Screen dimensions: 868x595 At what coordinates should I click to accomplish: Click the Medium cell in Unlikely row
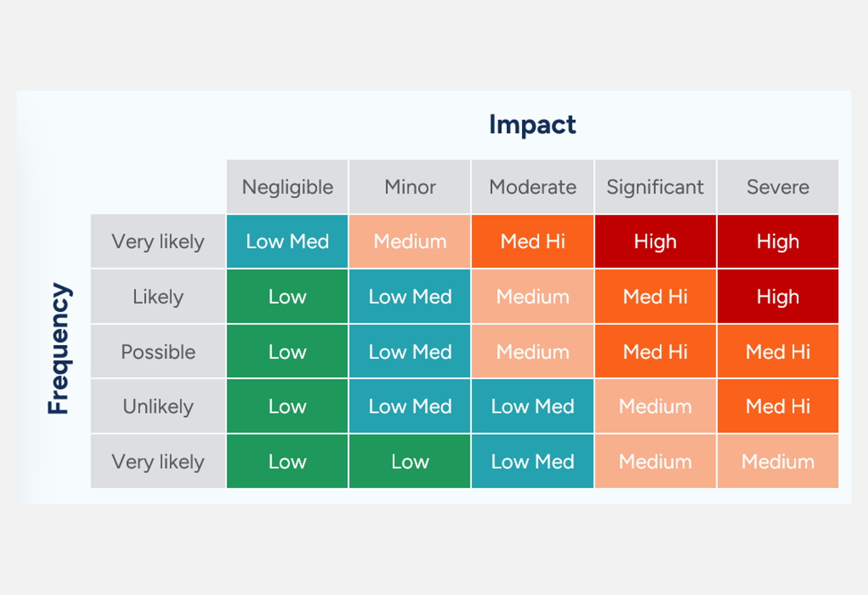pyautogui.click(x=655, y=406)
